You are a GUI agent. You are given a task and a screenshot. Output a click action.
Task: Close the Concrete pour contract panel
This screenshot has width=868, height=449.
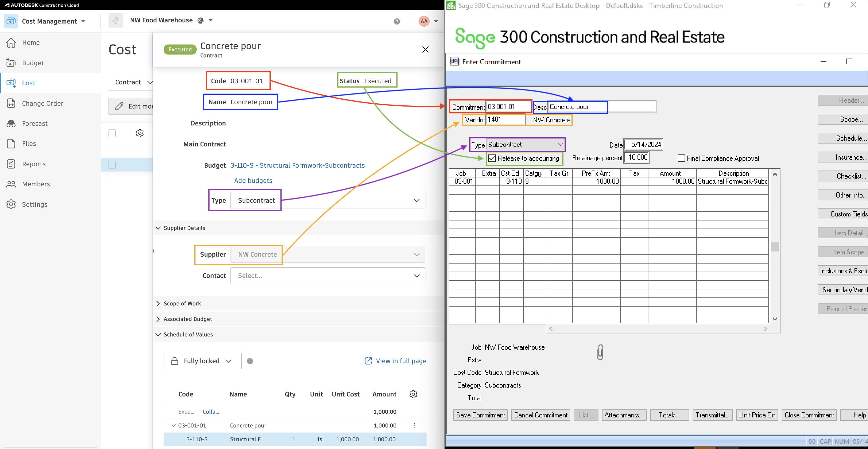pos(425,50)
